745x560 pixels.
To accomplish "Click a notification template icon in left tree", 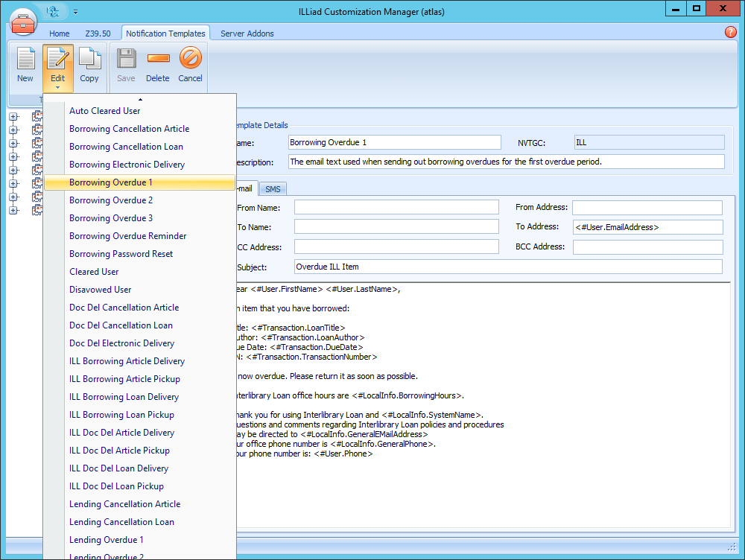I will tap(37, 115).
